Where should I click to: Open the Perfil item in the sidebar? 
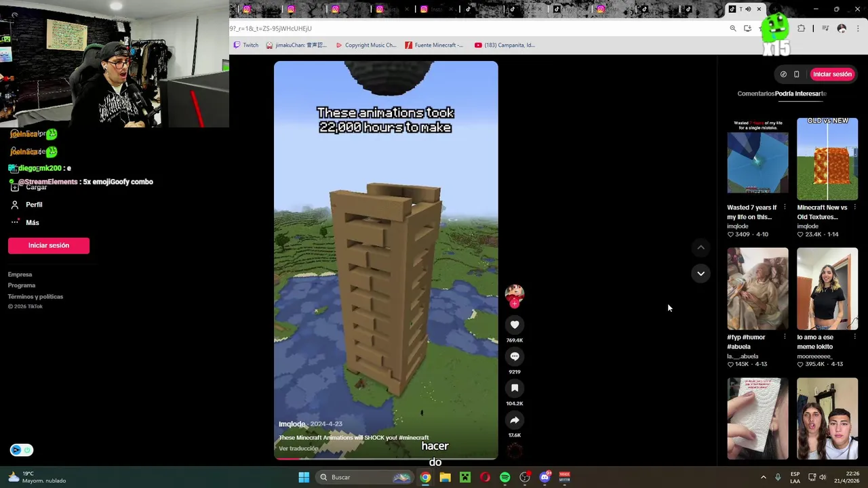[x=27, y=205]
